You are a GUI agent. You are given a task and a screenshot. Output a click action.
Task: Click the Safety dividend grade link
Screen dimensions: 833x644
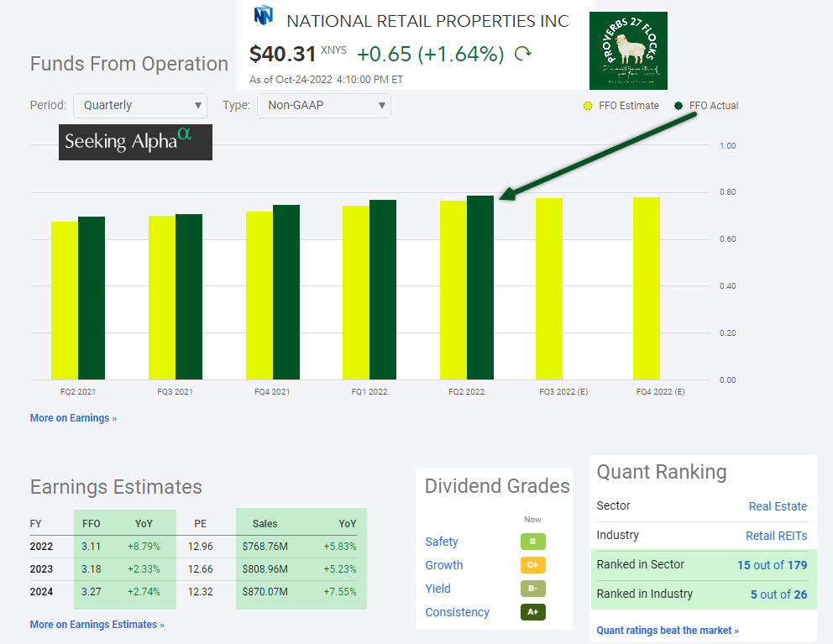(x=442, y=542)
